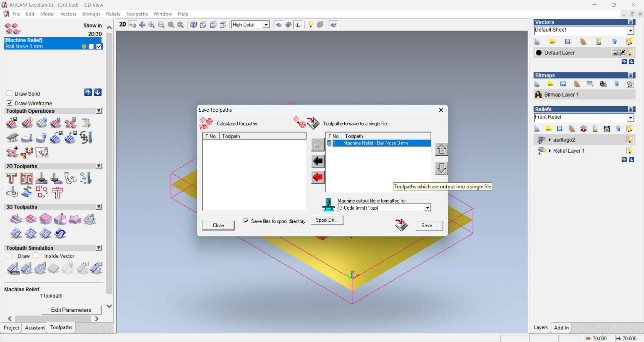Click the Close button in dialog
The width and height of the screenshot is (644, 342).
tap(218, 225)
